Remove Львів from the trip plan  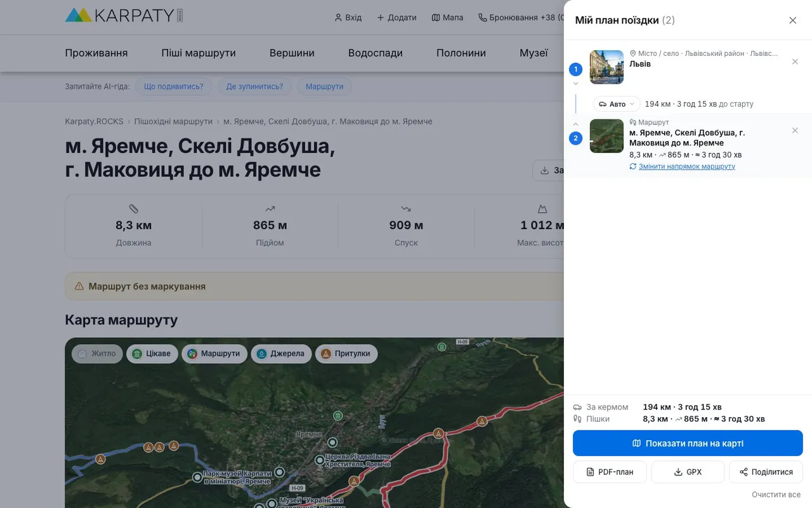point(795,62)
